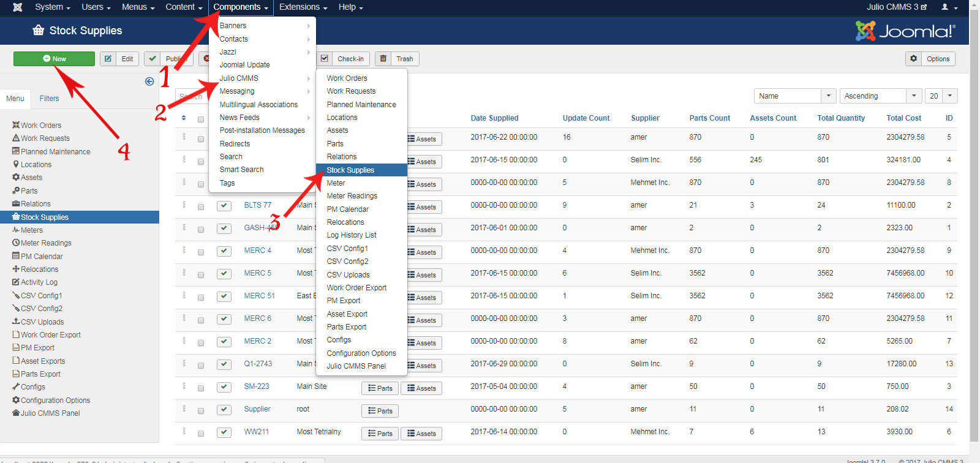Open Locations in the sidebar
The height and width of the screenshot is (463, 980).
(32, 164)
